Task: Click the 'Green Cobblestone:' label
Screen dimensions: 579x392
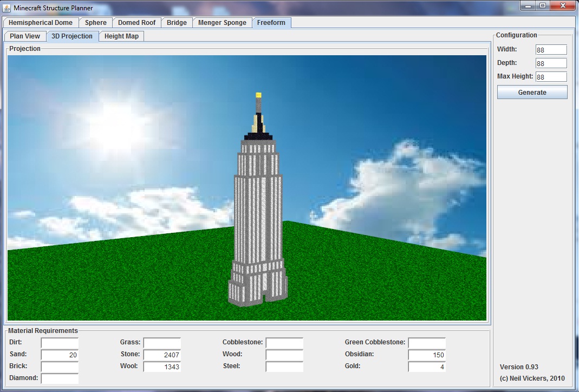Action: (x=375, y=342)
